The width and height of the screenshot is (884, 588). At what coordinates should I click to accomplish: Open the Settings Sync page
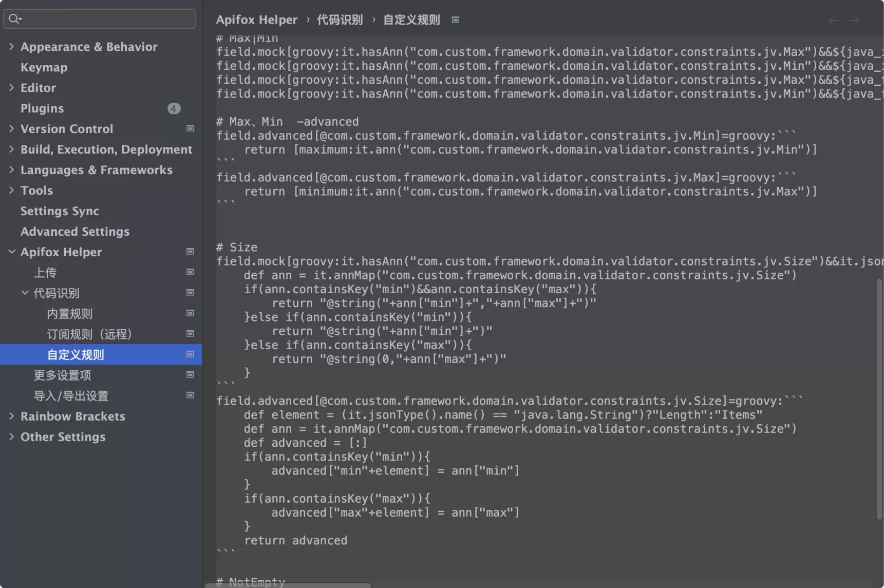(60, 211)
